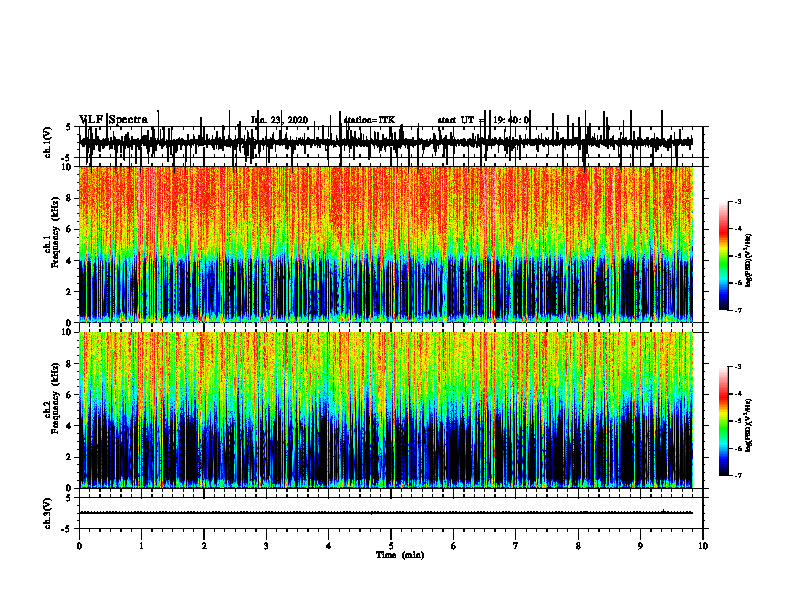
Task: Click the ch.2 spectrogram color scale bar
Action: tap(724, 421)
